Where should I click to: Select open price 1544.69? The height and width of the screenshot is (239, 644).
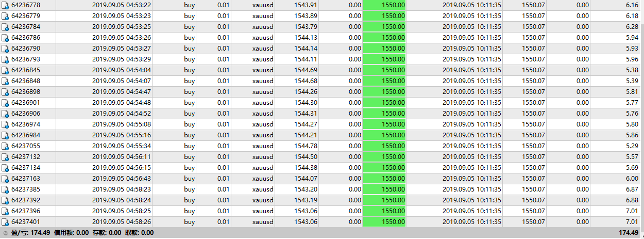306,70
